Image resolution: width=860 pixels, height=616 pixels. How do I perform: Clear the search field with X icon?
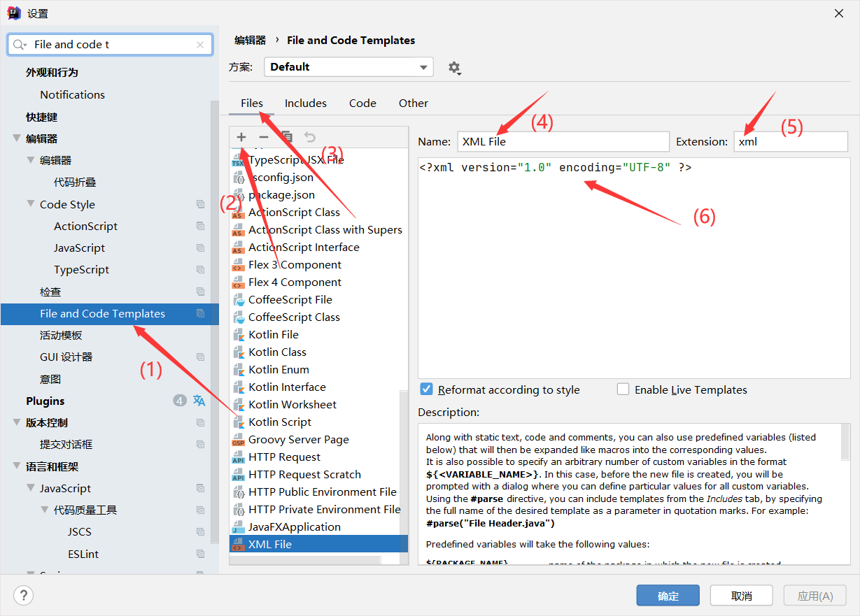coord(200,44)
